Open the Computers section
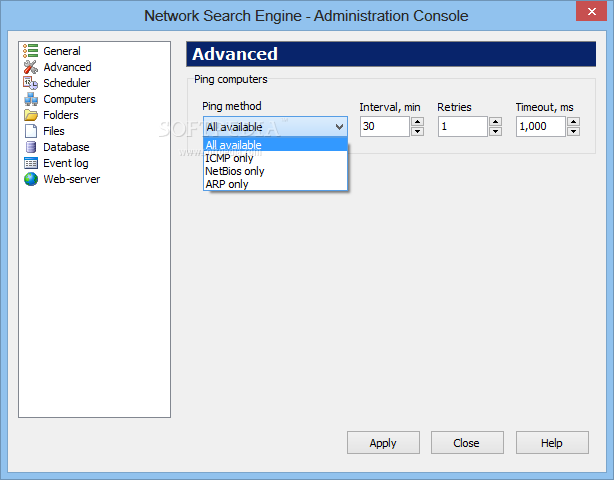The width and height of the screenshot is (614, 480). [x=69, y=99]
